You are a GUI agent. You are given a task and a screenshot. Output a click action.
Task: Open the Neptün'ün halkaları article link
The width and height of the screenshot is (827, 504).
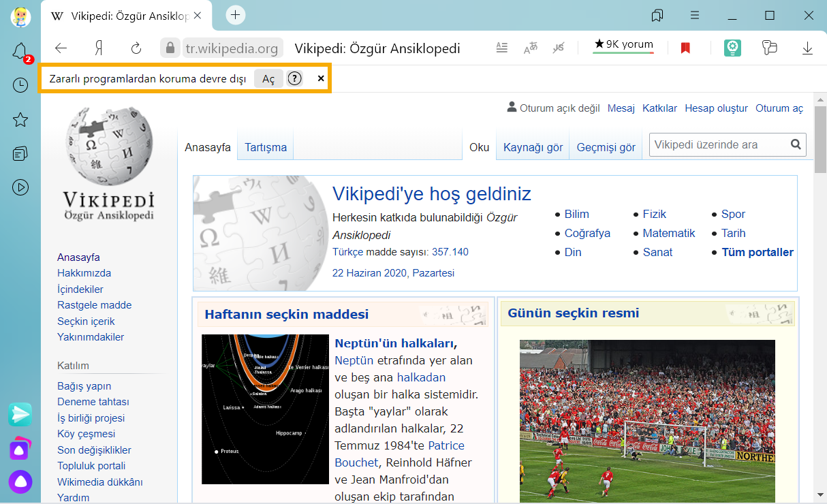pyautogui.click(x=394, y=343)
